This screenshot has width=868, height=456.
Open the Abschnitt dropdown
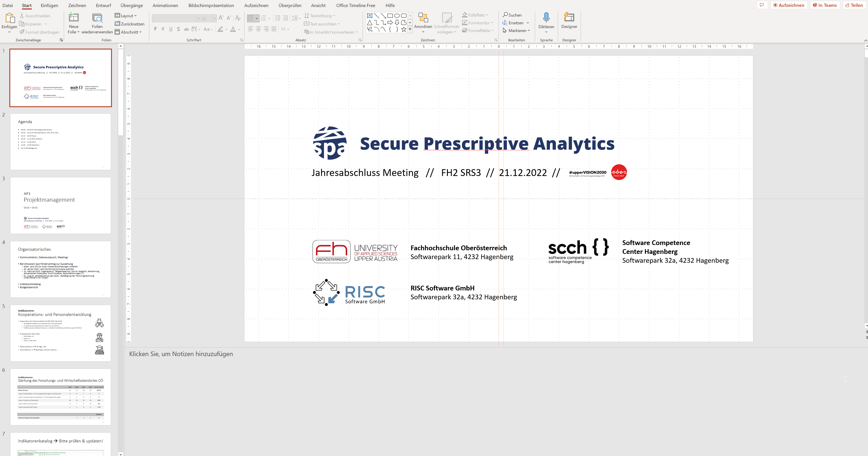128,32
